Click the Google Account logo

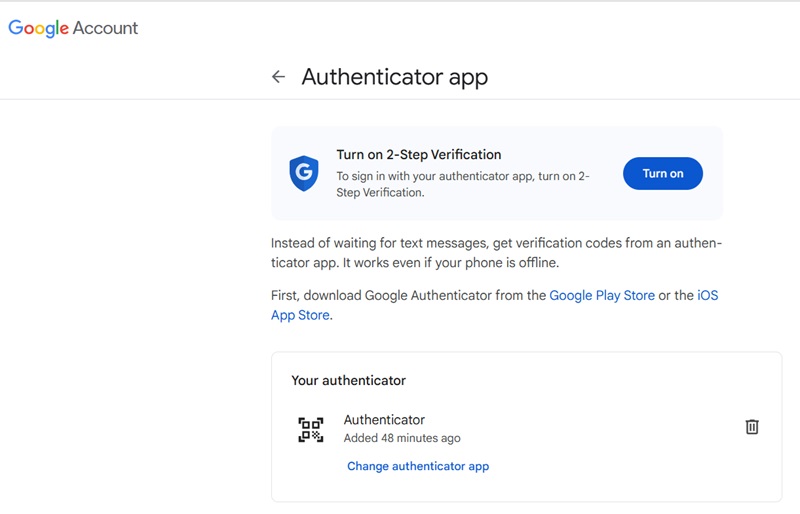(73, 28)
